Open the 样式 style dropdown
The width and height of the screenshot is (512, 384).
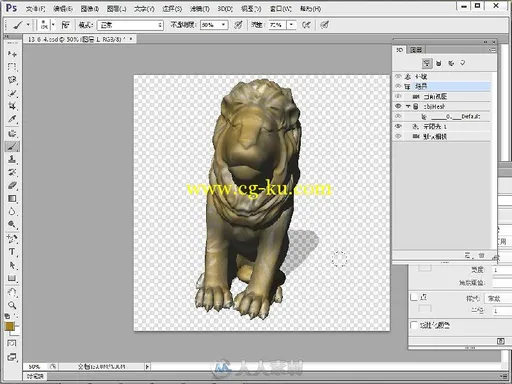click(498, 298)
